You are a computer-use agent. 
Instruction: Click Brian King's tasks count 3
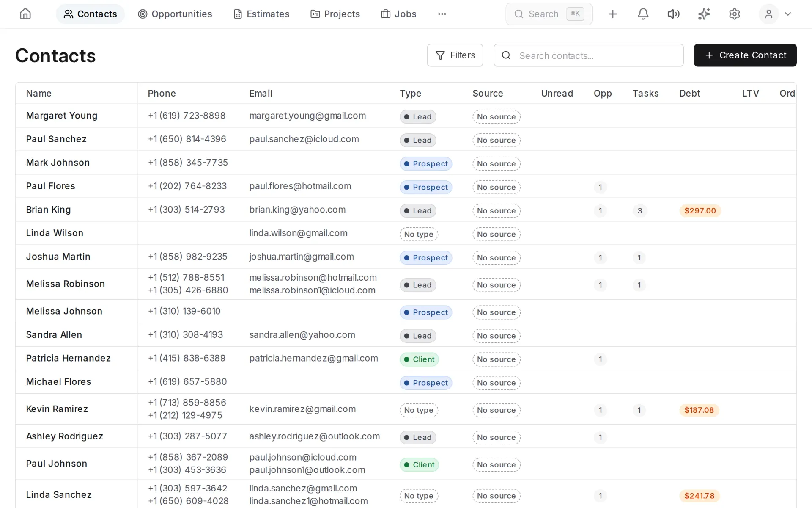click(x=639, y=211)
